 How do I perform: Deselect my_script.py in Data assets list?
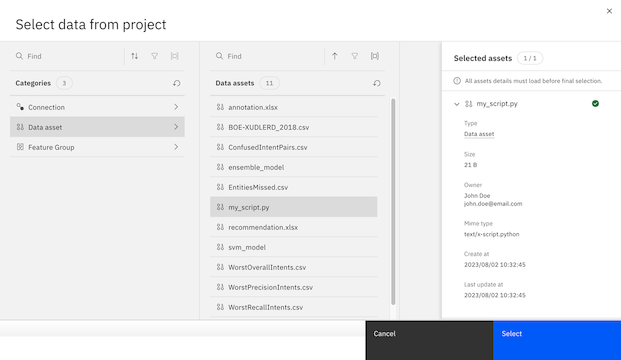click(x=293, y=207)
